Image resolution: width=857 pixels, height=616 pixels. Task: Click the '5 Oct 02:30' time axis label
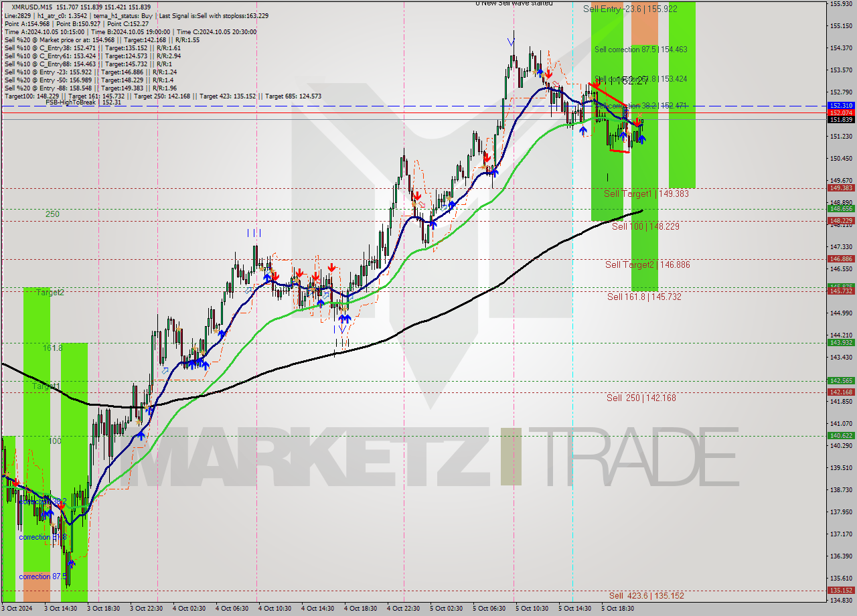(447, 609)
